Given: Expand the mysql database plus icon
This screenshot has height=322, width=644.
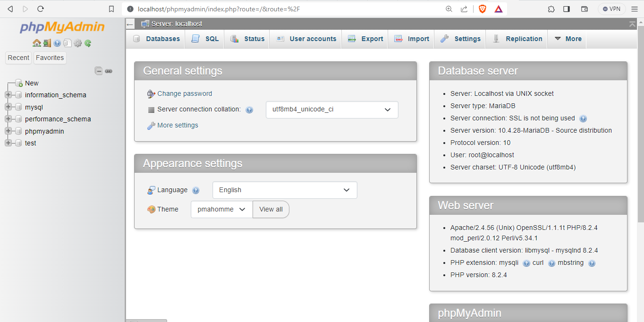Looking at the screenshot, I should pyautogui.click(x=8, y=107).
